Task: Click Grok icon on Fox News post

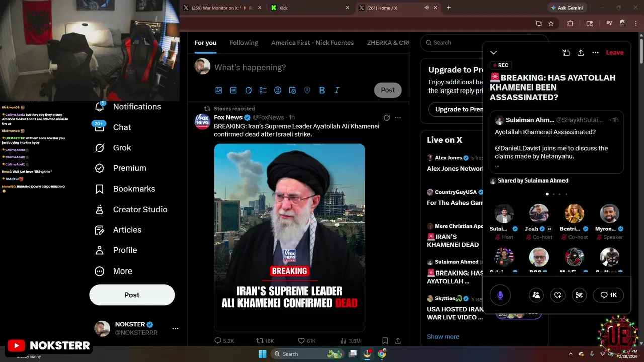Action: [x=386, y=118]
